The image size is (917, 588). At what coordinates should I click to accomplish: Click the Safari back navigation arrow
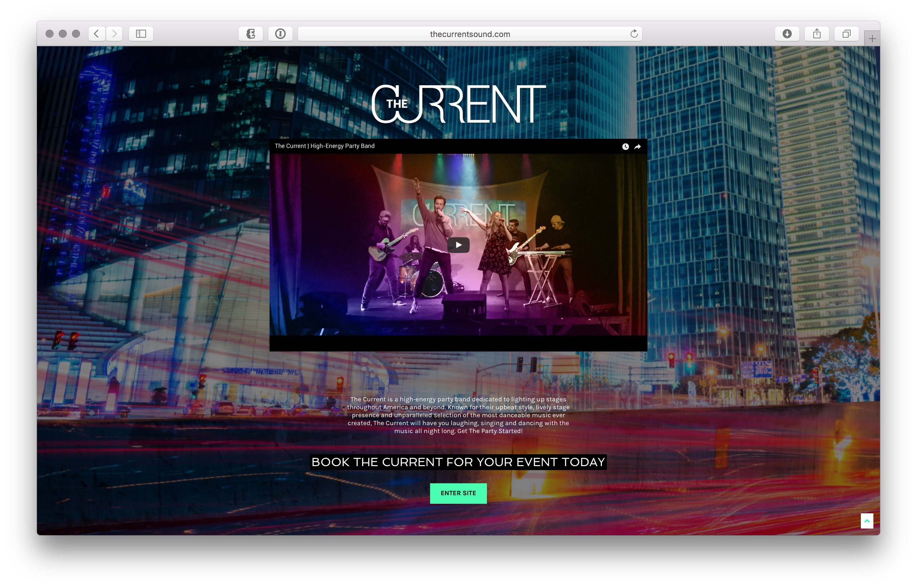(x=96, y=34)
